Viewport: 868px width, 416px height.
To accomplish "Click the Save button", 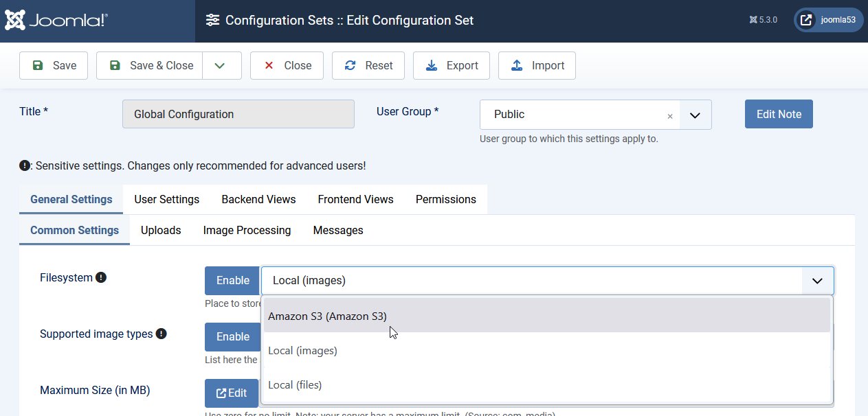I will 54,65.
